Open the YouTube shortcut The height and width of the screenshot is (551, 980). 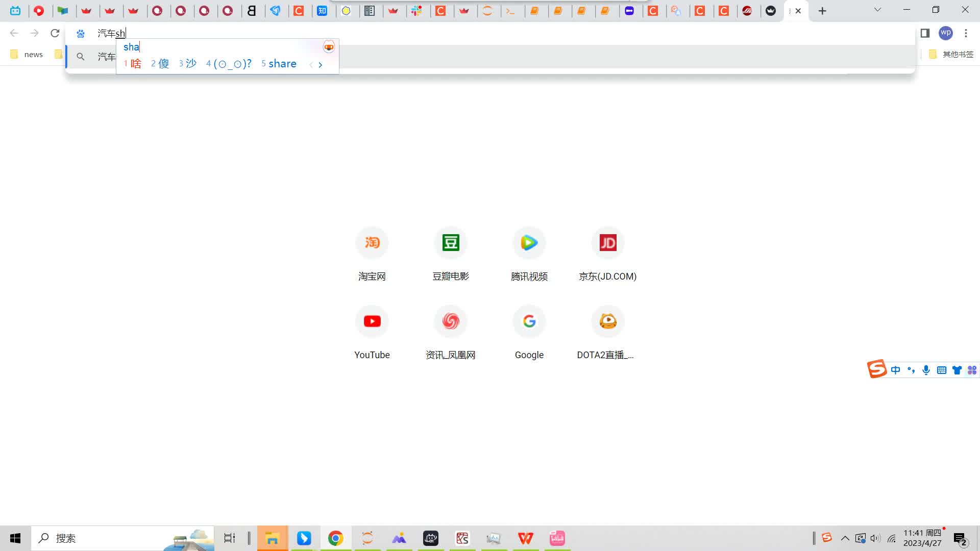click(372, 333)
